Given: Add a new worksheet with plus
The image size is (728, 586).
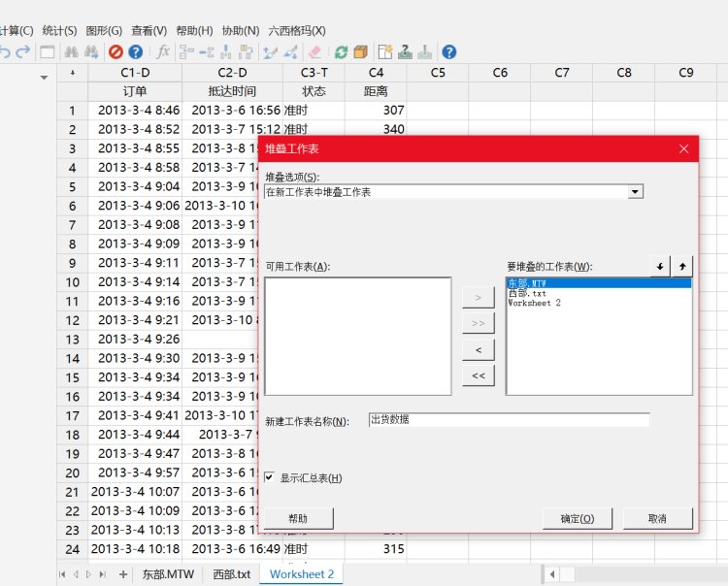Looking at the screenshot, I should tap(123, 574).
